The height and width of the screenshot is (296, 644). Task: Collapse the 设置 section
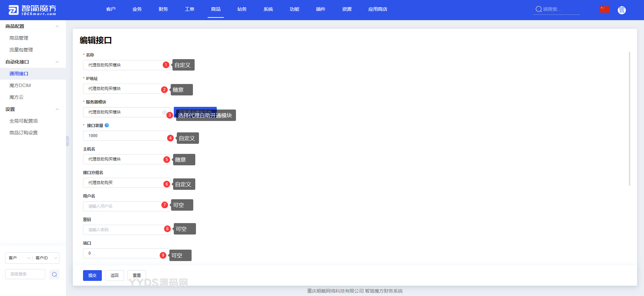(x=57, y=109)
